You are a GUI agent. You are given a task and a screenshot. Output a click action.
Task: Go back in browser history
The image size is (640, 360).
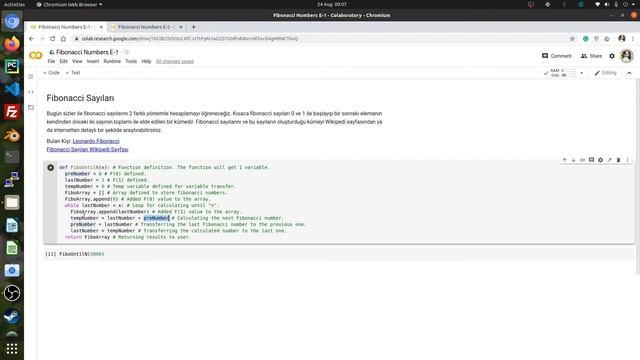pos(32,38)
